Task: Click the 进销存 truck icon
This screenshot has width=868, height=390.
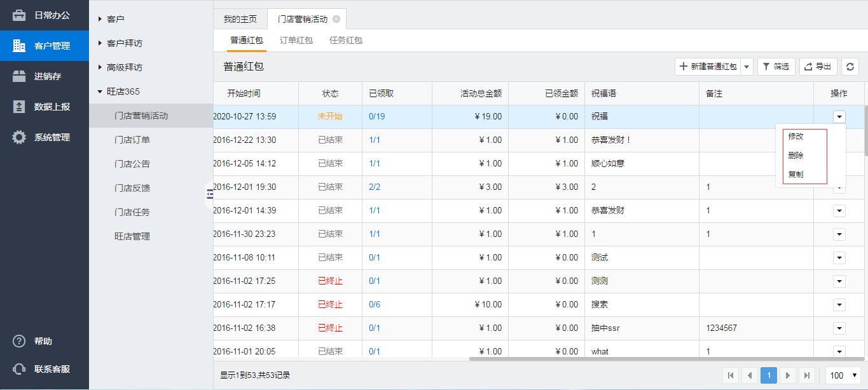Action: pyautogui.click(x=19, y=76)
